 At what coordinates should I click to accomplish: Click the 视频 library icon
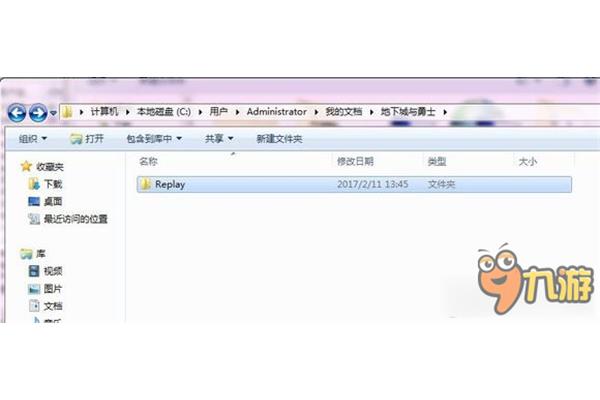coord(34,271)
